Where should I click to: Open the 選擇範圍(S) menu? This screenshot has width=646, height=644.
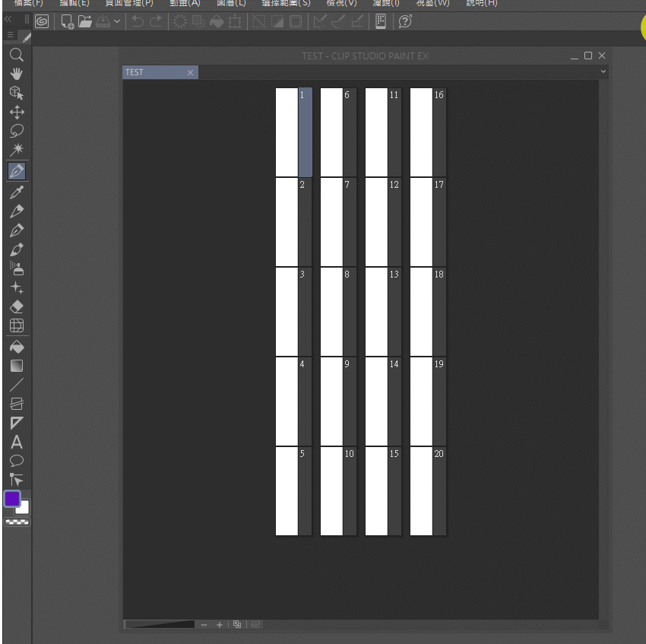286,3
